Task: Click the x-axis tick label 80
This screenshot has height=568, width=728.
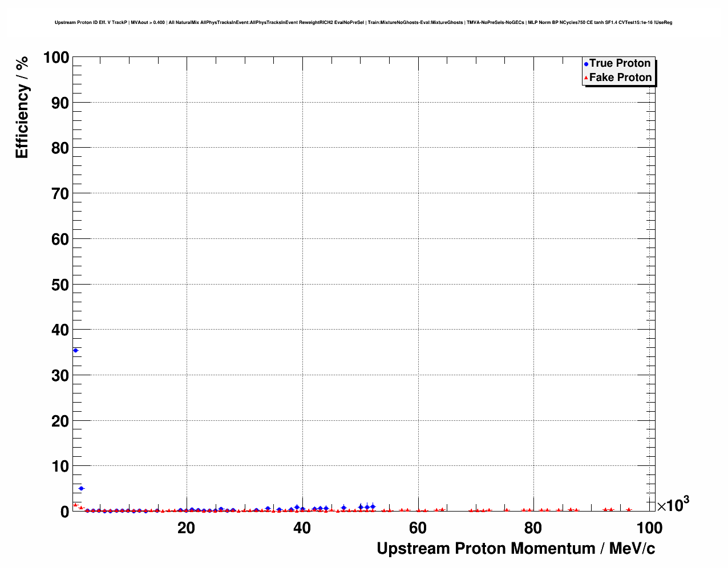Action: click(x=533, y=528)
